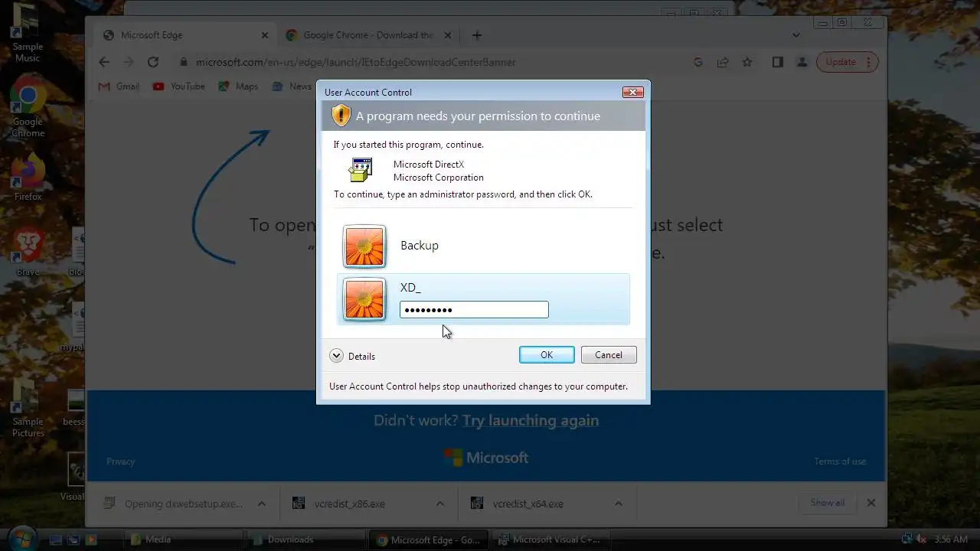Click Show all downloads button
This screenshot has height=551, width=980.
point(828,503)
